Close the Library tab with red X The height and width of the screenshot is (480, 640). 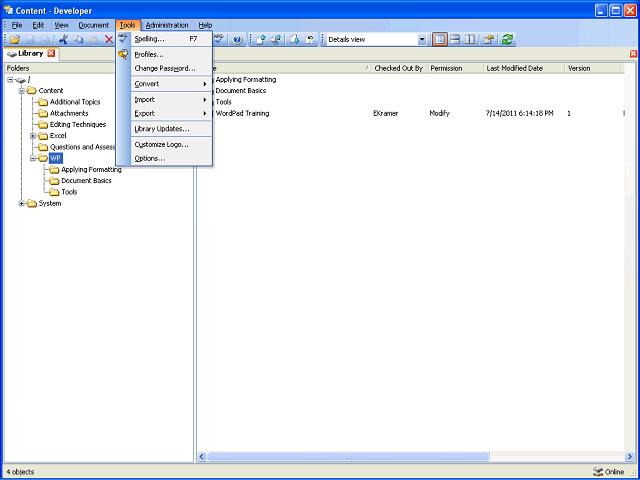click(51, 53)
